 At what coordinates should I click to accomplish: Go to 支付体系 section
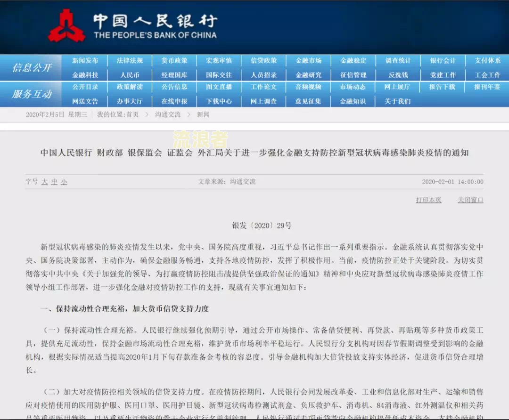tap(488, 61)
